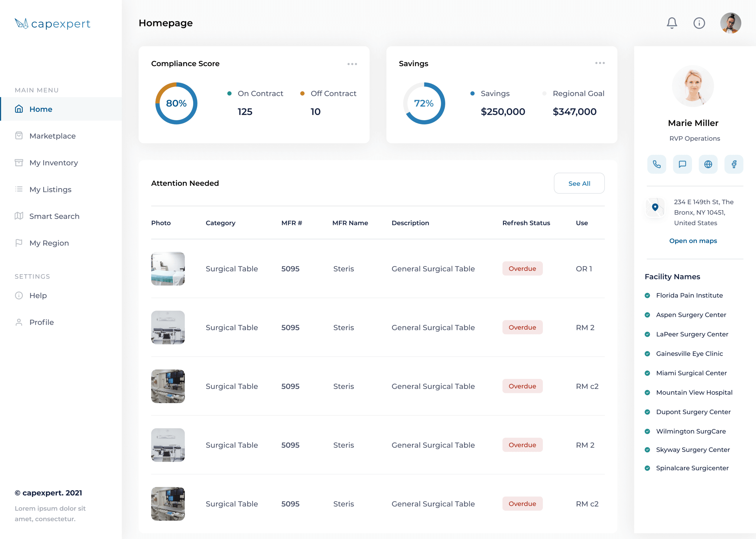756x539 pixels.
Task: Toggle Spinalcare Surgicenter check mark
Action: point(647,468)
